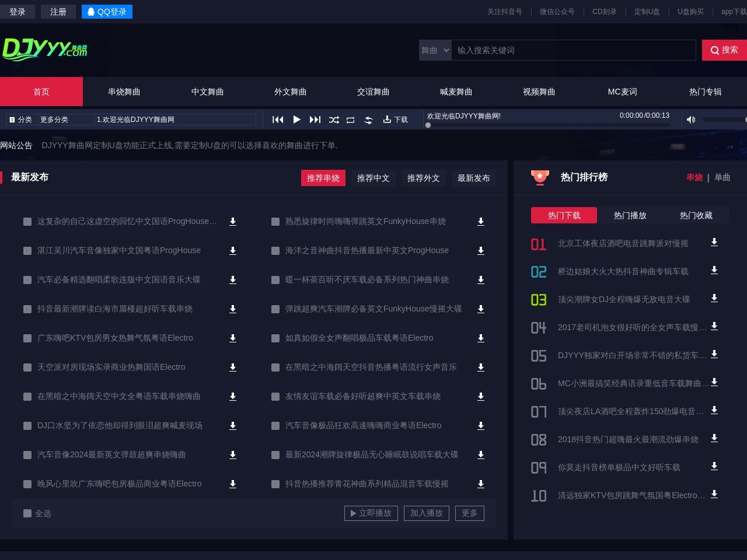Click the 加入播放 button

coord(427,513)
